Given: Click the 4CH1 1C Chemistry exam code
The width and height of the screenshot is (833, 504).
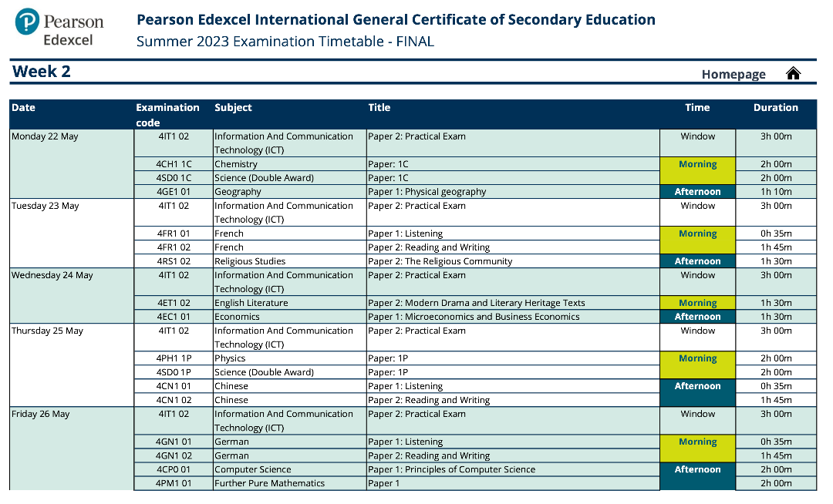Looking at the screenshot, I should tap(174, 164).
